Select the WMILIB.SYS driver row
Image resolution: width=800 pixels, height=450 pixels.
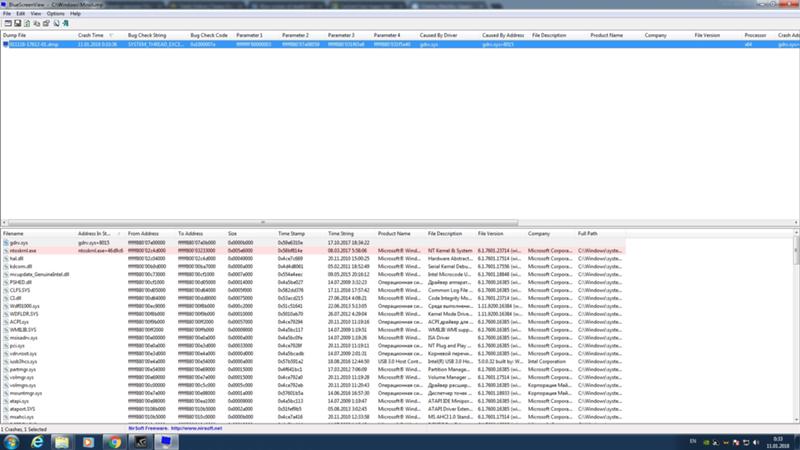pos(313,330)
